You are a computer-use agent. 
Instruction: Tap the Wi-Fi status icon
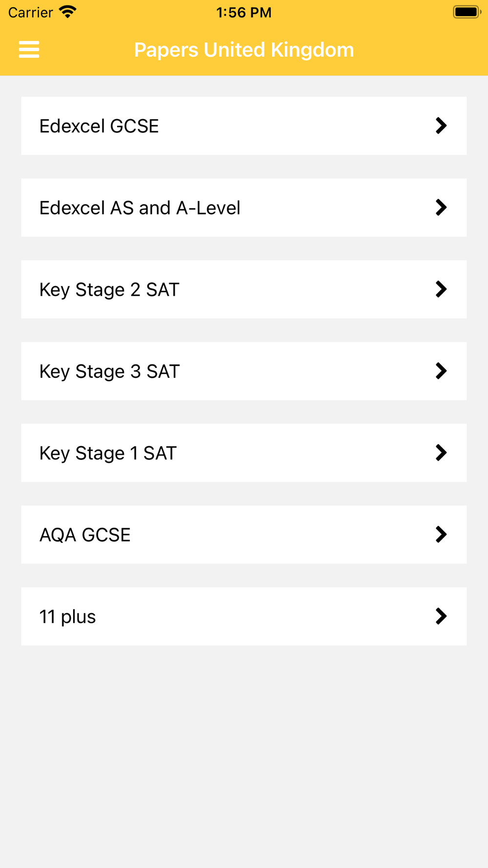click(68, 12)
